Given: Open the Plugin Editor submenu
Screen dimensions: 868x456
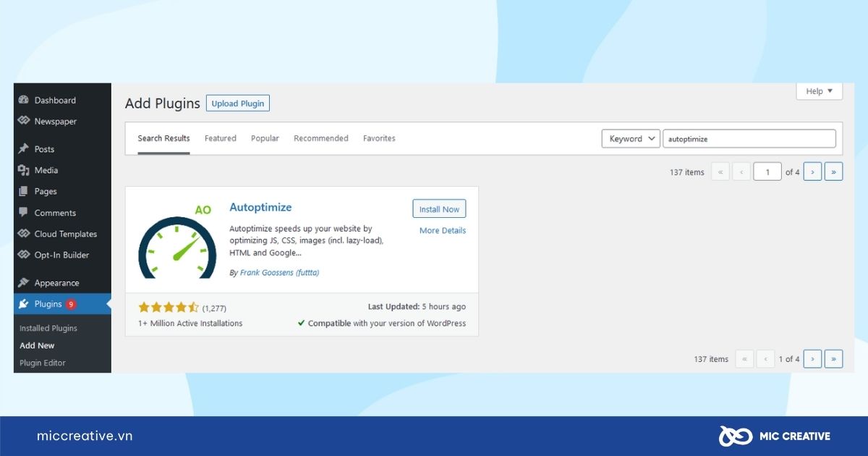Looking at the screenshot, I should (43, 363).
